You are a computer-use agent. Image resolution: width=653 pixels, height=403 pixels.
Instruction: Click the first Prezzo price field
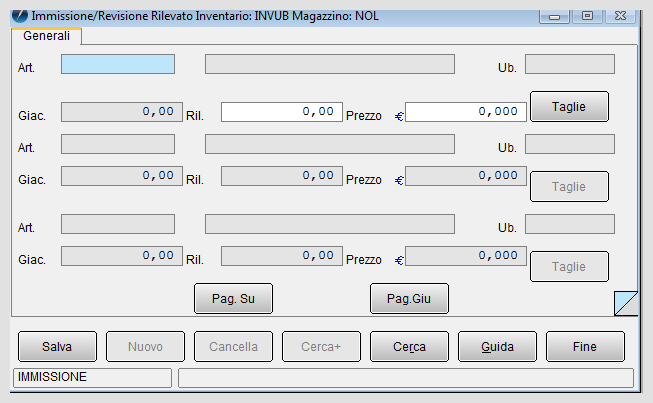466,112
